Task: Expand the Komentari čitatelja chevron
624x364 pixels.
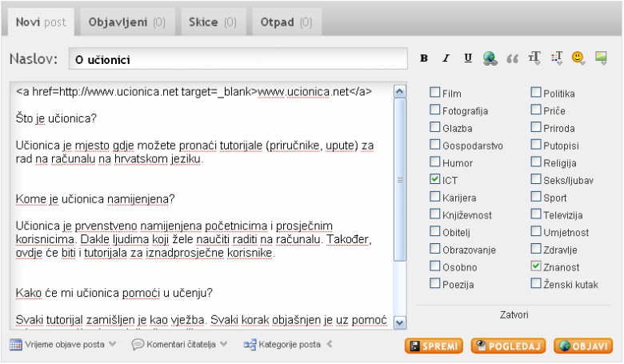Action: coord(224,344)
